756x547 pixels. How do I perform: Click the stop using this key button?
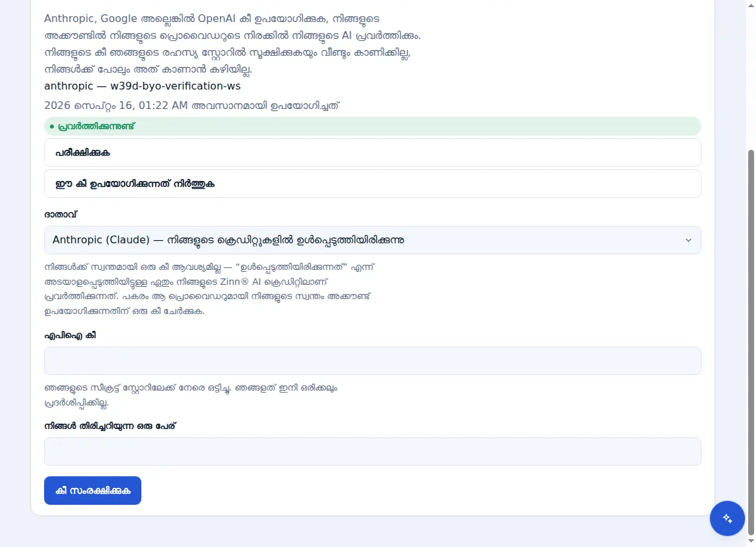click(372, 183)
